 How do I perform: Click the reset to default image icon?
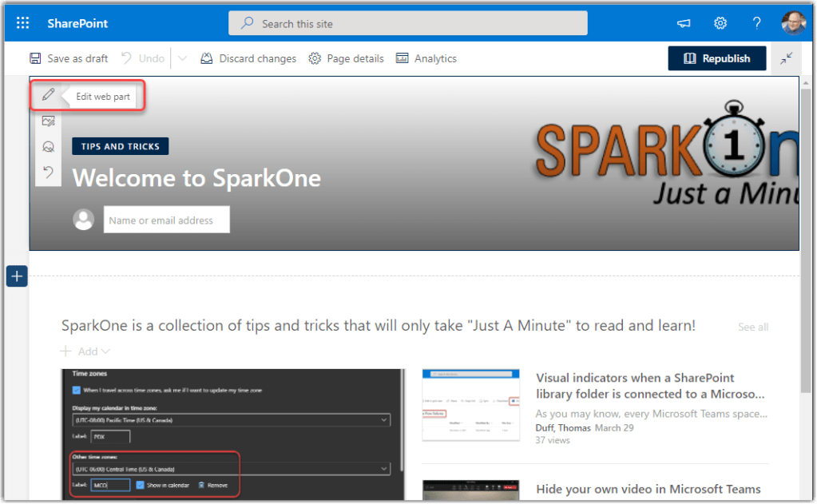click(x=48, y=173)
